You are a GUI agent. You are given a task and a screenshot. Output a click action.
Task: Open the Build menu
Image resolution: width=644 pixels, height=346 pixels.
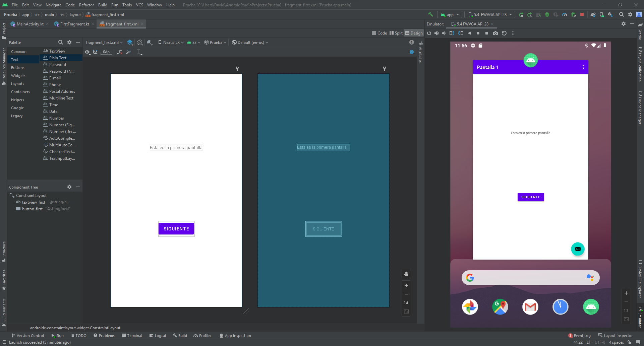(x=103, y=5)
